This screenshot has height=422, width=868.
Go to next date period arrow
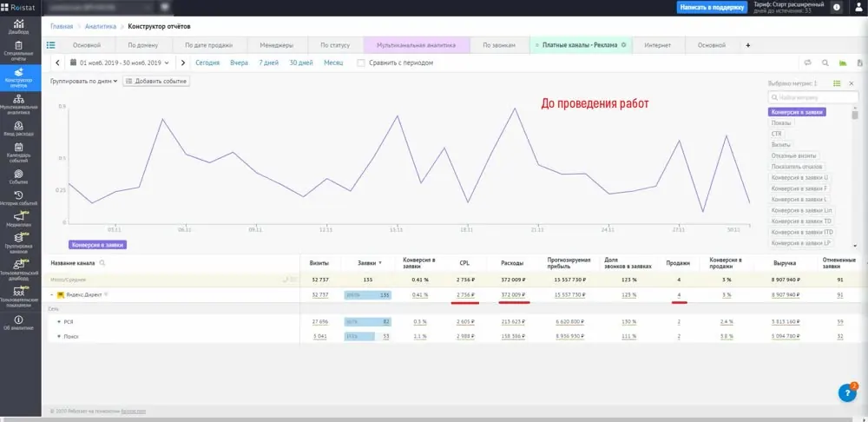(182, 63)
